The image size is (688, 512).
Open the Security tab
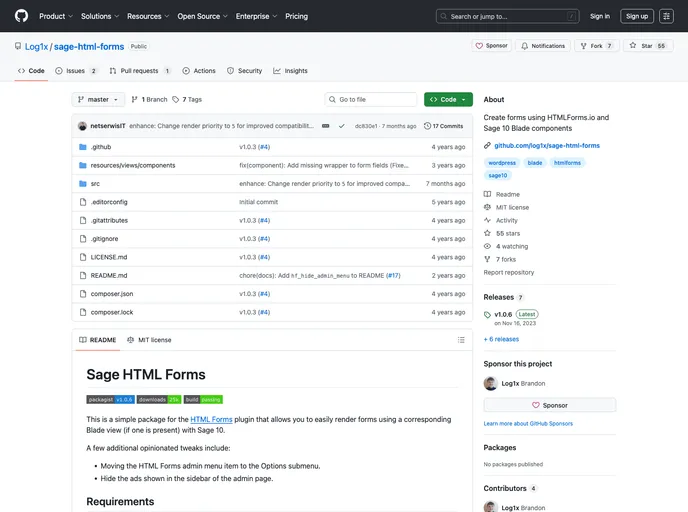244,71
